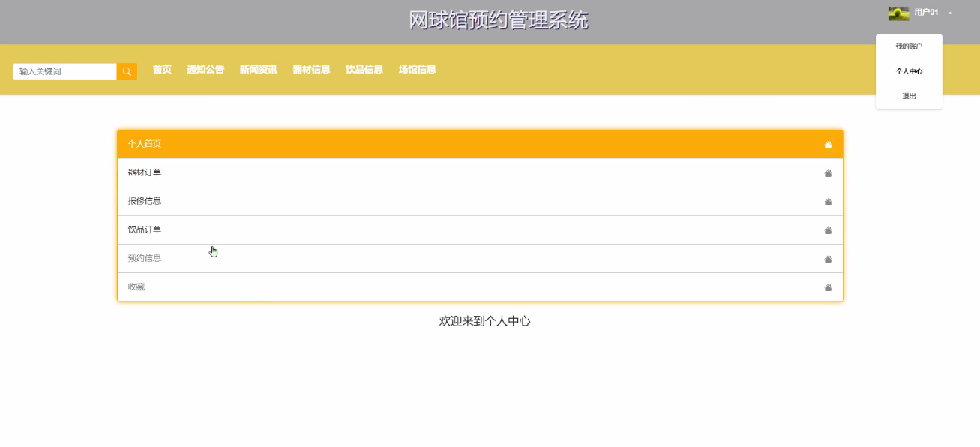Click the 欢迎来到个人中心 text
This screenshot has width=980, height=447.
(x=484, y=321)
